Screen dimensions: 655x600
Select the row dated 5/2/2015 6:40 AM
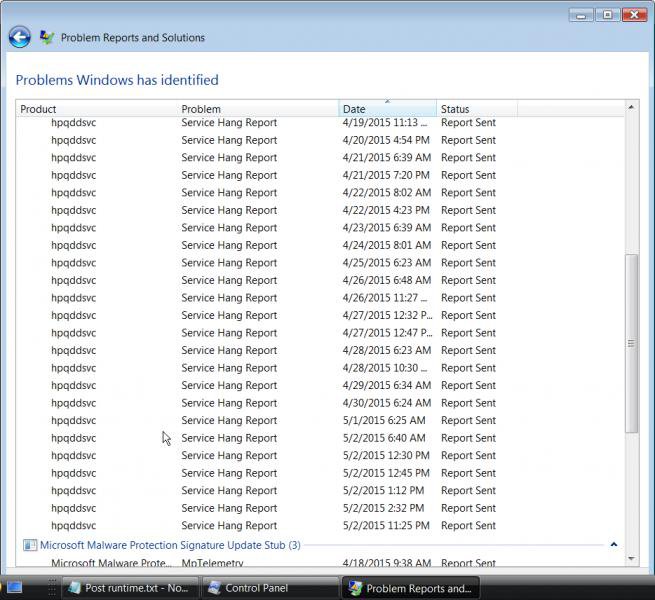point(320,438)
